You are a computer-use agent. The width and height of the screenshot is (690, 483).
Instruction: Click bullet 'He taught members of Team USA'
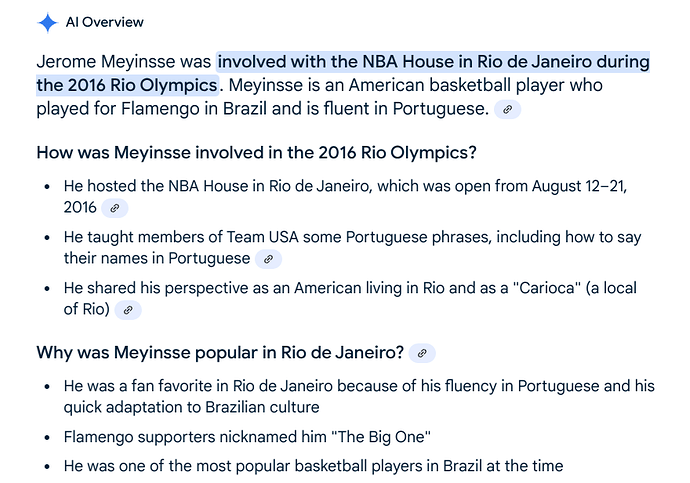click(352, 248)
